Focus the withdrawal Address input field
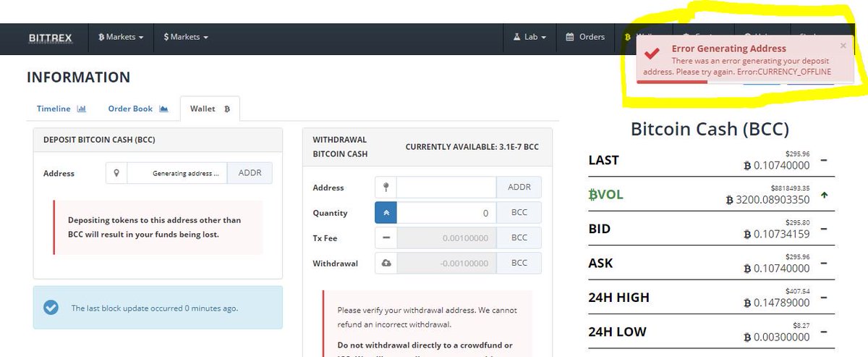Image resolution: width=868 pixels, height=357 pixels. [x=446, y=188]
